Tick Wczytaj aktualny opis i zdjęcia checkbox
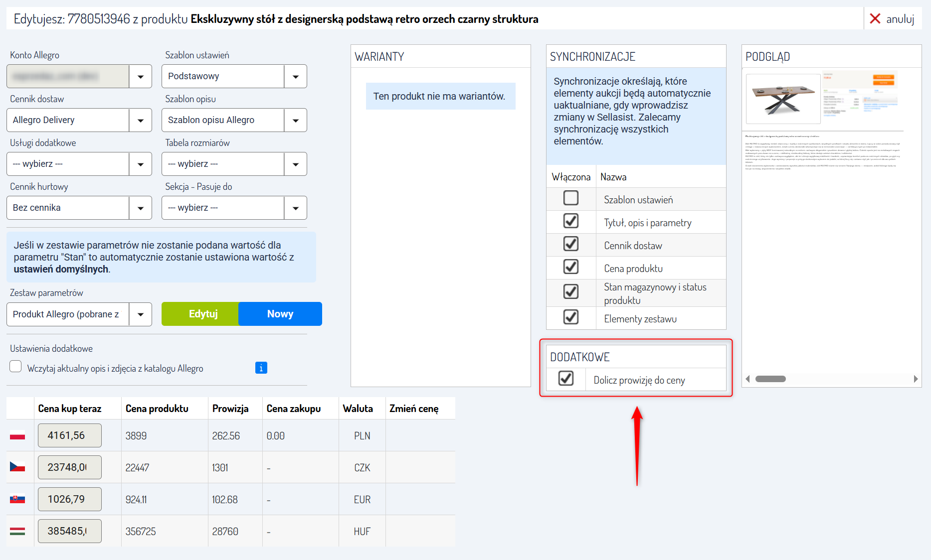This screenshot has height=560, width=931. (16, 367)
